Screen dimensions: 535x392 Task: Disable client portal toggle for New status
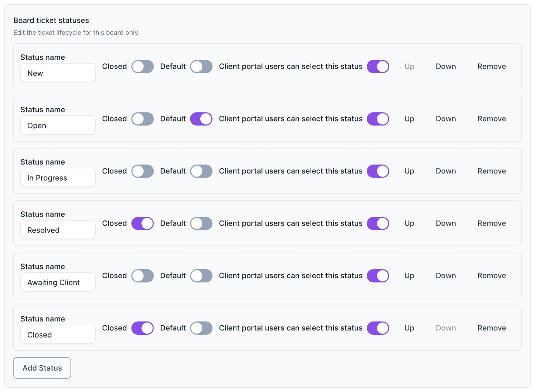[378, 67]
